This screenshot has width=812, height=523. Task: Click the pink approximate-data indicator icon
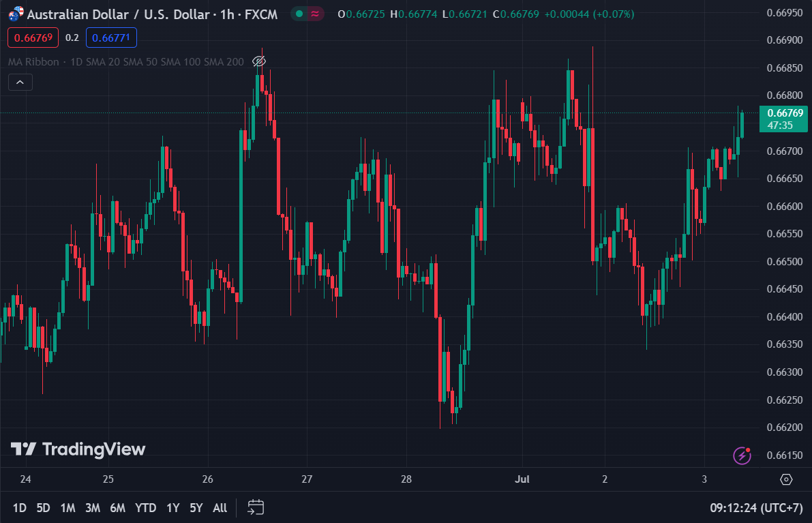pos(315,14)
